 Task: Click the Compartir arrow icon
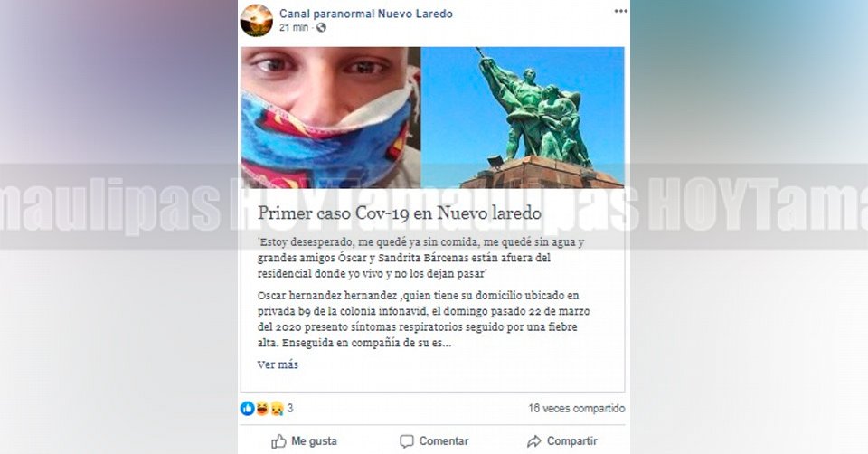pyautogui.click(x=534, y=441)
